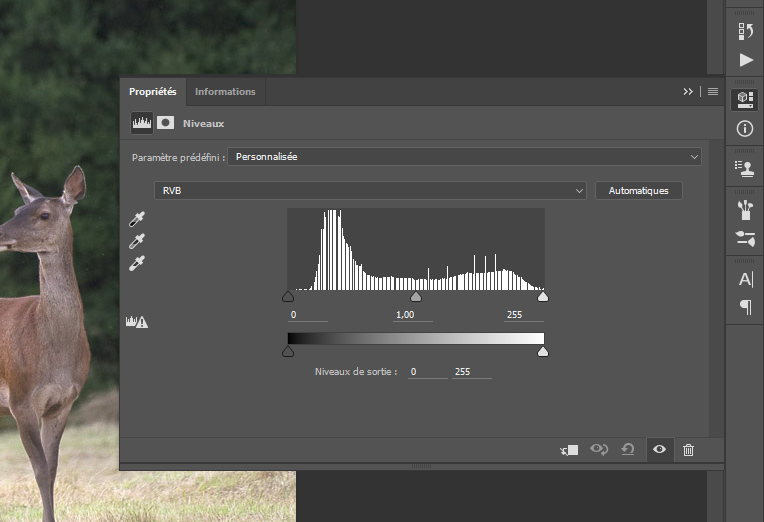Pick the black point eyedropper
This screenshot has width=764, height=522.
coord(137,219)
